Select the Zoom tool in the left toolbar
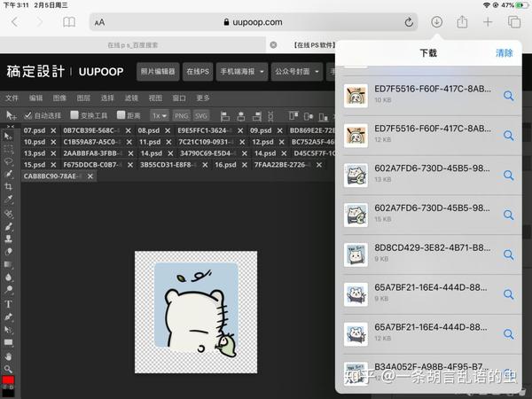This screenshot has height=399, width=532. pos(9,369)
